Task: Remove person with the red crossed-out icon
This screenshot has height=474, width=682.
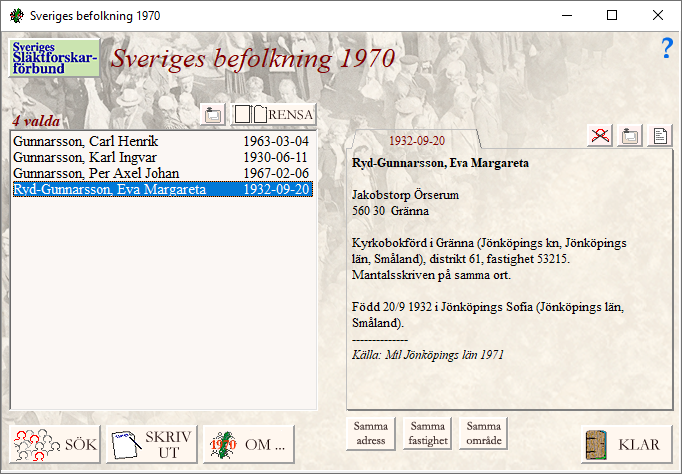Action: (600, 135)
